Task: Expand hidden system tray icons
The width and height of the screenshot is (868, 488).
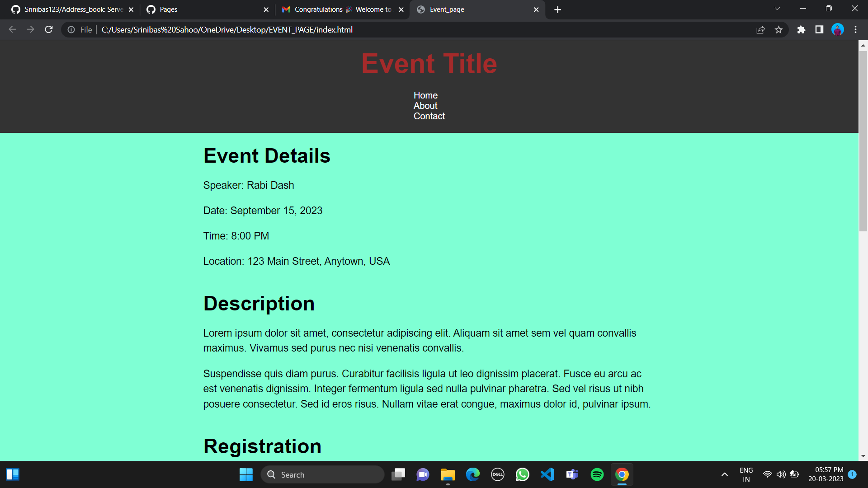Action: 724,474
